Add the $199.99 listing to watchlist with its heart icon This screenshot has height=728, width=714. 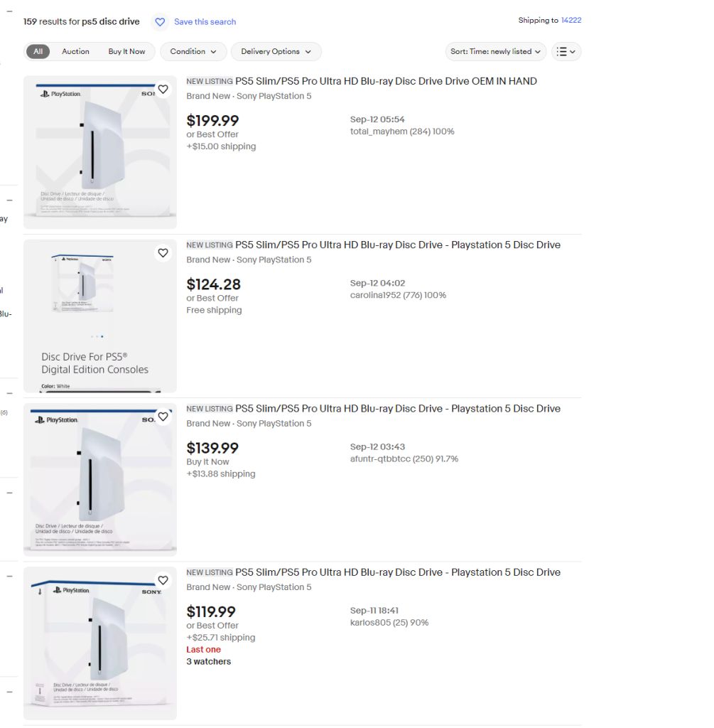pos(163,89)
